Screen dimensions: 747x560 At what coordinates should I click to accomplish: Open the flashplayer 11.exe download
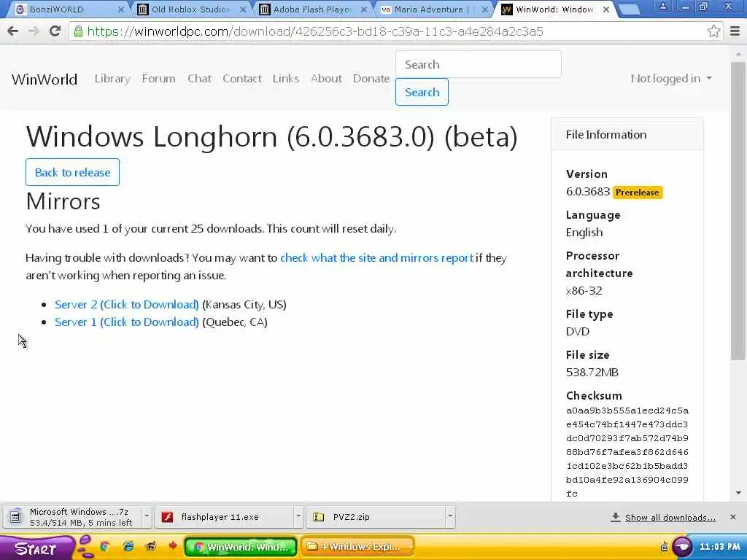pos(224,517)
